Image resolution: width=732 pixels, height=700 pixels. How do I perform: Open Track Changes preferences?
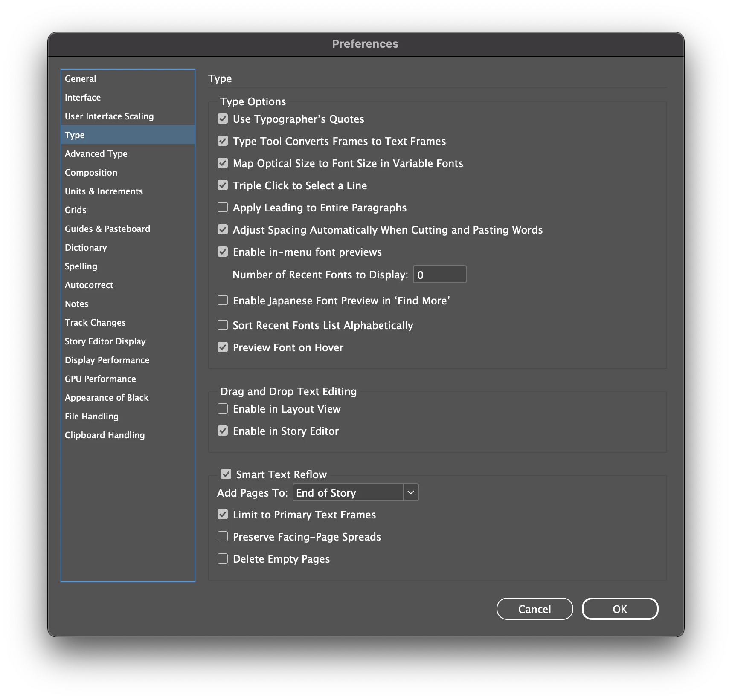tap(128, 323)
